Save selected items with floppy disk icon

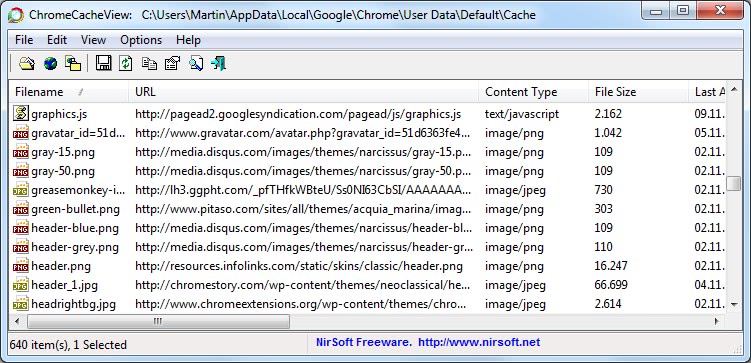[x=103, y=63]
